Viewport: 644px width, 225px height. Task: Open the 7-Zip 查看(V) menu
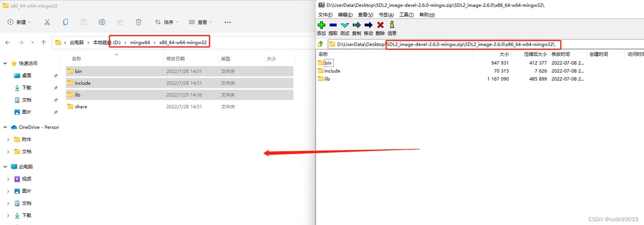click(x=365, y=14)
